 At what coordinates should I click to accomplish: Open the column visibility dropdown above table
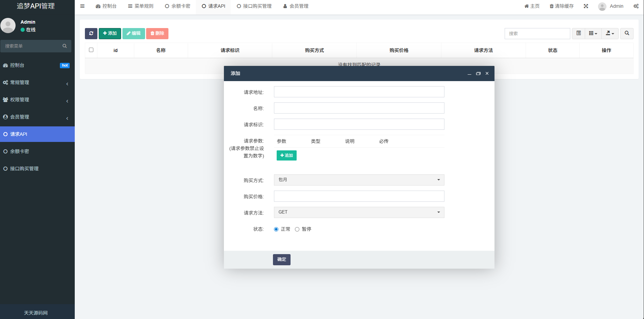[x=593, y=33]
